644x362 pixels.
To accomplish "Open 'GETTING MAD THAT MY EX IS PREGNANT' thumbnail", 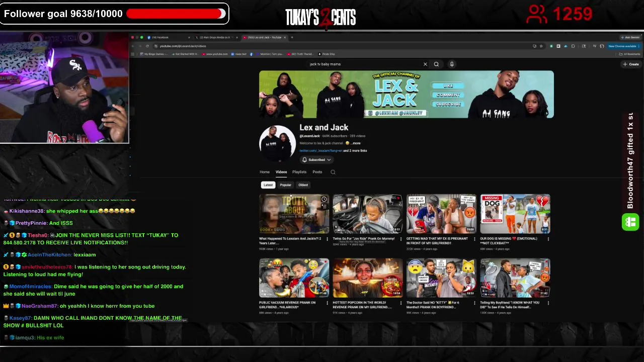I will [441, 214].
